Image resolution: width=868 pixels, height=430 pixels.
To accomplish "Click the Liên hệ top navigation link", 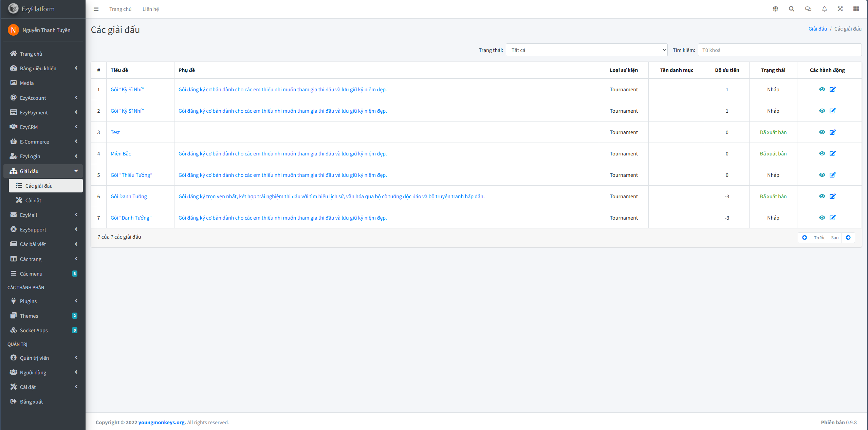I will pos(150,9).
